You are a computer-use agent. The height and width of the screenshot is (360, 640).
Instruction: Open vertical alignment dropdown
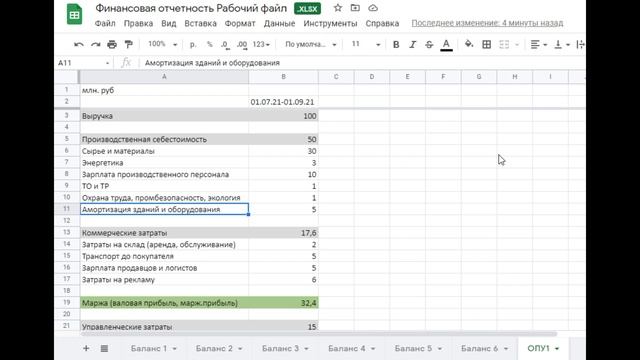point(562,44)
